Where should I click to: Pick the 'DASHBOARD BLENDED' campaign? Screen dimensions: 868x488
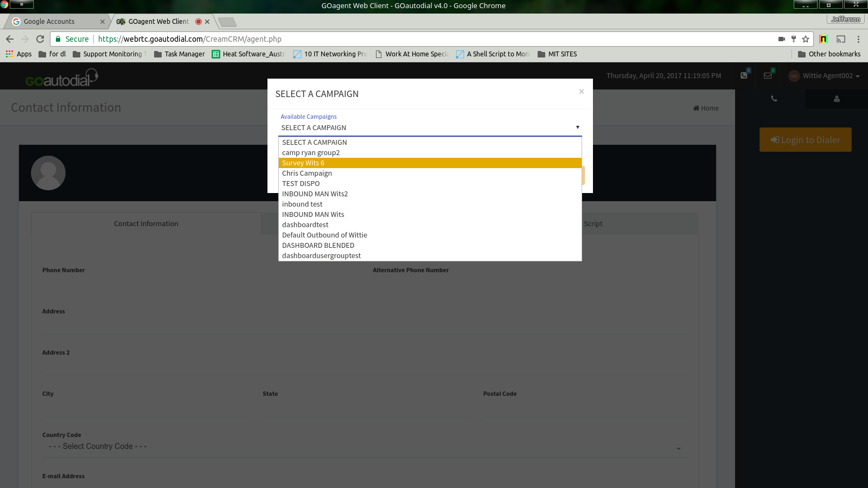coord(430,246)
